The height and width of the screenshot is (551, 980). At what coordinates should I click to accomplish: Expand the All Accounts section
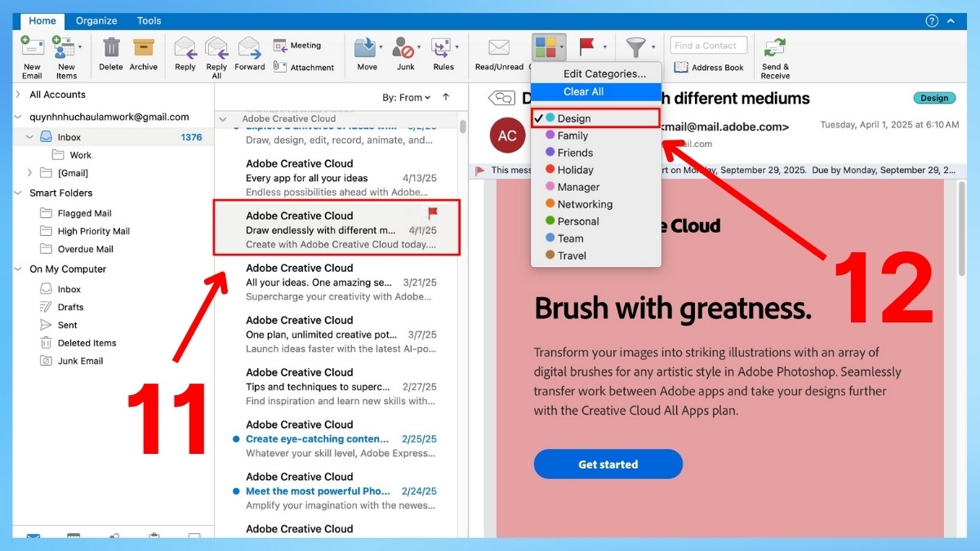point(19,95)
